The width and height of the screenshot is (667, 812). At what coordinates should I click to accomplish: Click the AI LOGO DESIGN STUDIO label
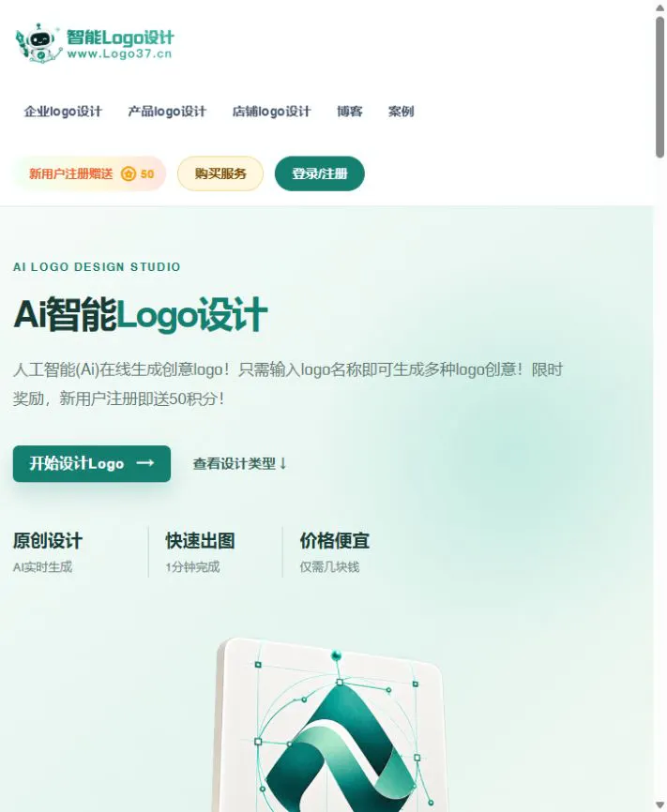coord(97,266)
